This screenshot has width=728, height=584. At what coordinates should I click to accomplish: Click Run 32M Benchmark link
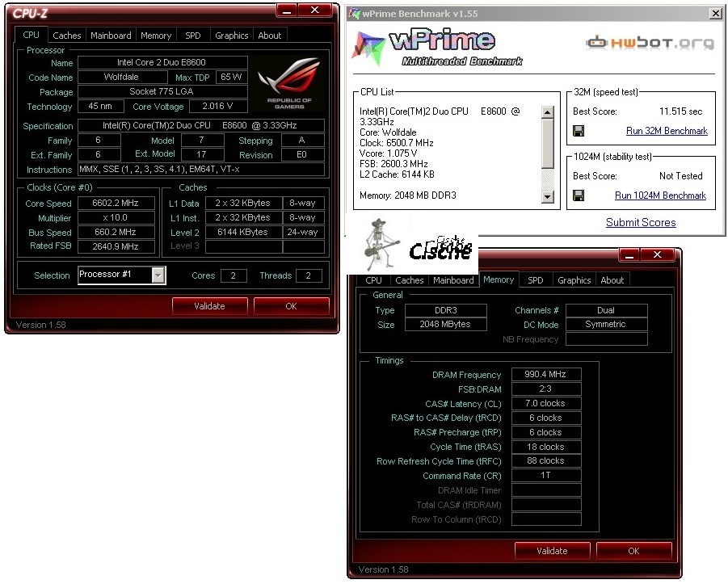[x=667, y=131]
